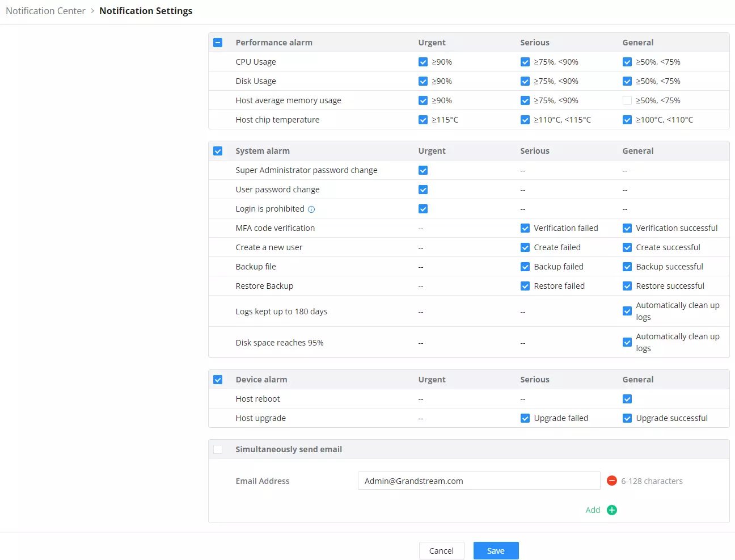735x560 pixels.
Task: Click the info icon next to Login is prohibited
Action: pos(311,209)
